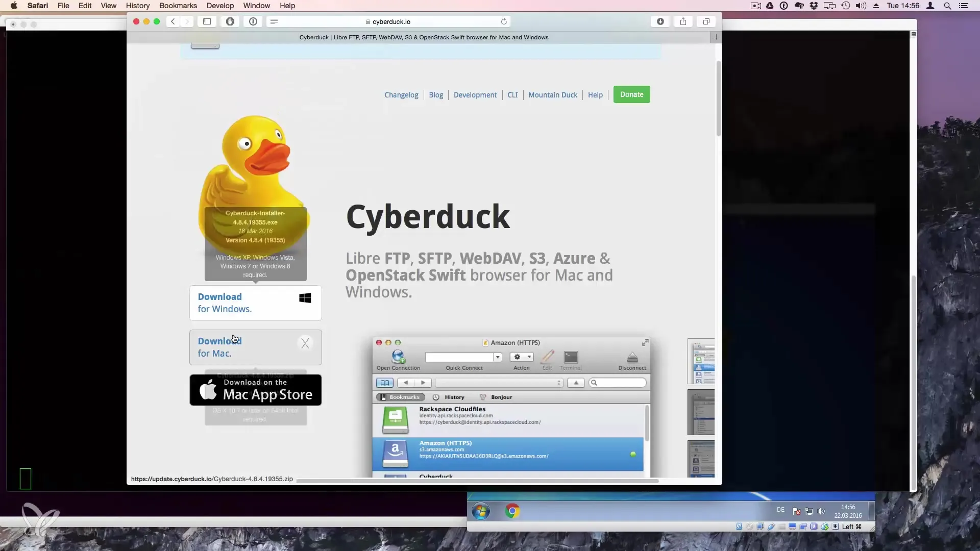Viewport: 980px width, 551px height.
Task: Open the Safari share menu icon
Action: (683, 21)
